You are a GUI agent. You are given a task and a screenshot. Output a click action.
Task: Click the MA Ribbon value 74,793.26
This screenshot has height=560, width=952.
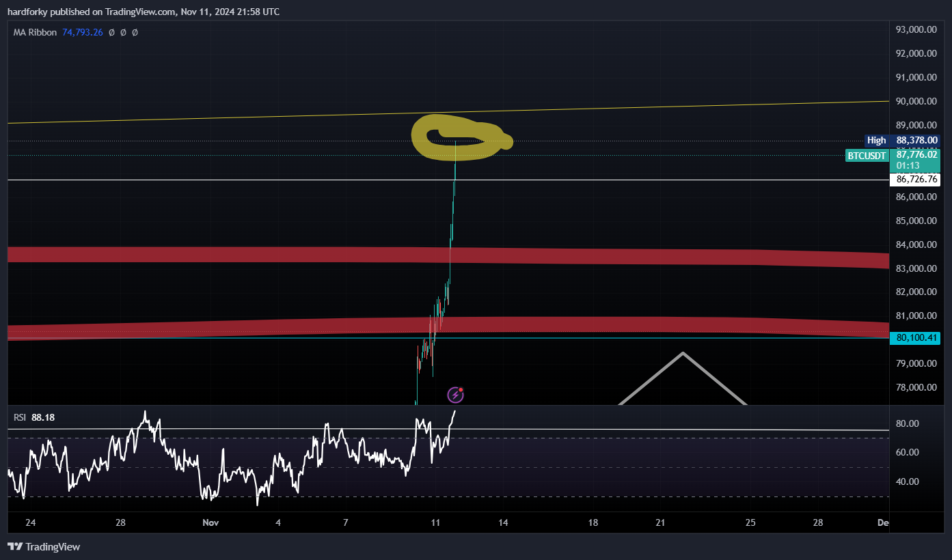coord(83,32)
